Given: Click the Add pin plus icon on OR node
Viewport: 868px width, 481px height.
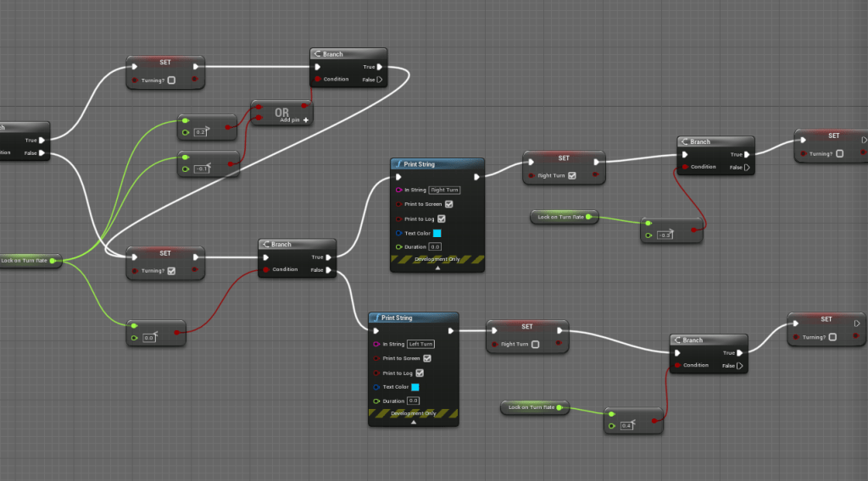Looking at the screenshot, I should pos(306,120).
